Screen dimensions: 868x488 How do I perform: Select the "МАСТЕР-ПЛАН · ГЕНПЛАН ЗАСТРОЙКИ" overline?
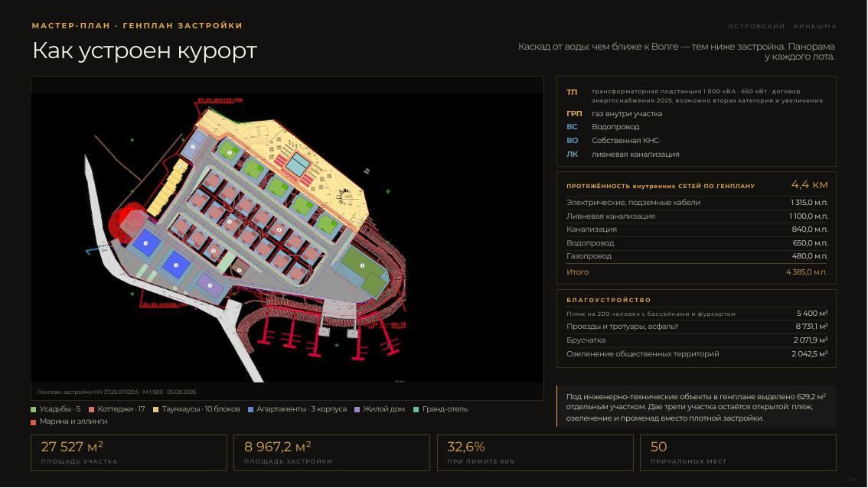coord(137,25)
